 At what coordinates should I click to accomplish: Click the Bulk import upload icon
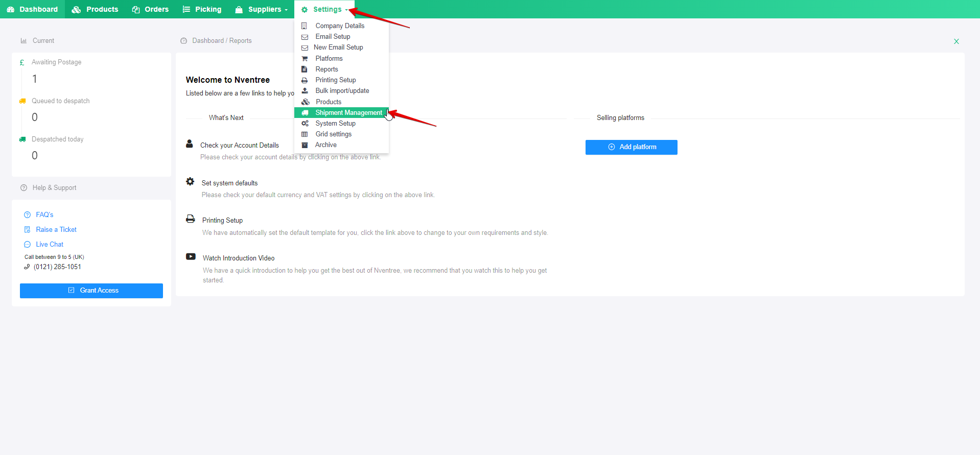click(305, 90)
